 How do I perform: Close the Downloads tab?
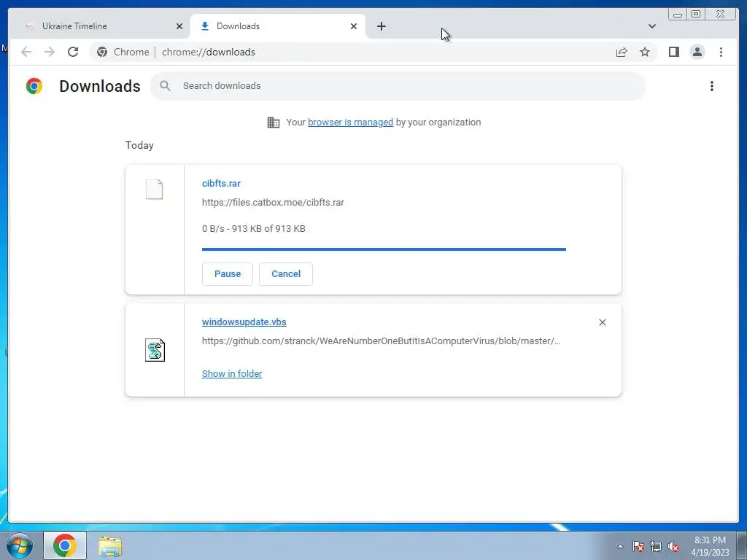pyautogui.click(x=354, y=26)
